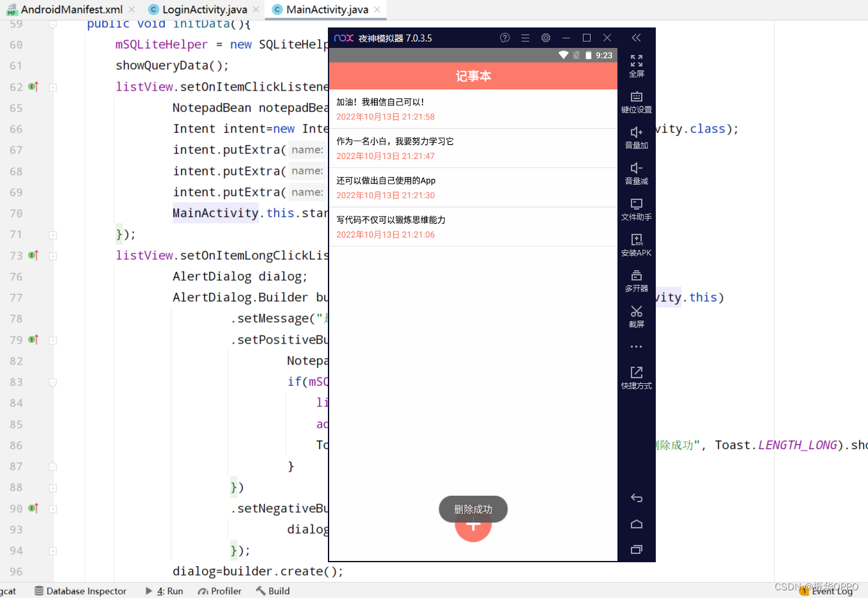The width and height of the screenshot is (868, 598).
Task: Open the file assistant (文件助手) in Nox
Action: coord(637,209)
